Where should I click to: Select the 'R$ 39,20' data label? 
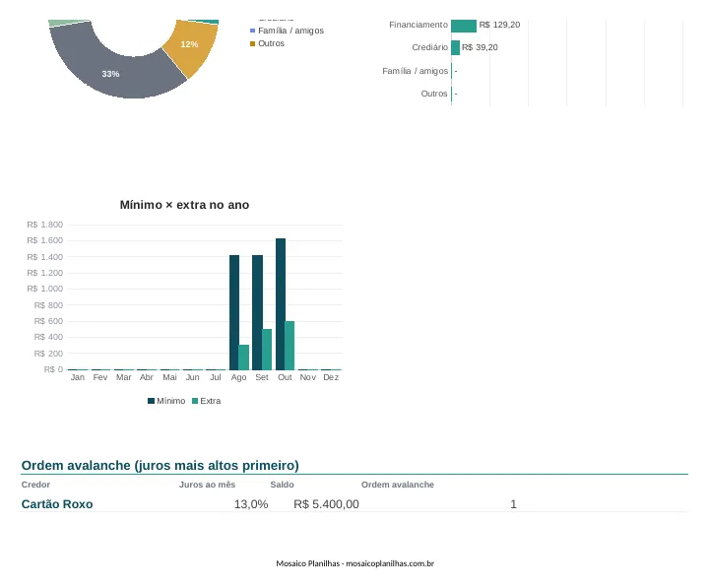[480, 47]
